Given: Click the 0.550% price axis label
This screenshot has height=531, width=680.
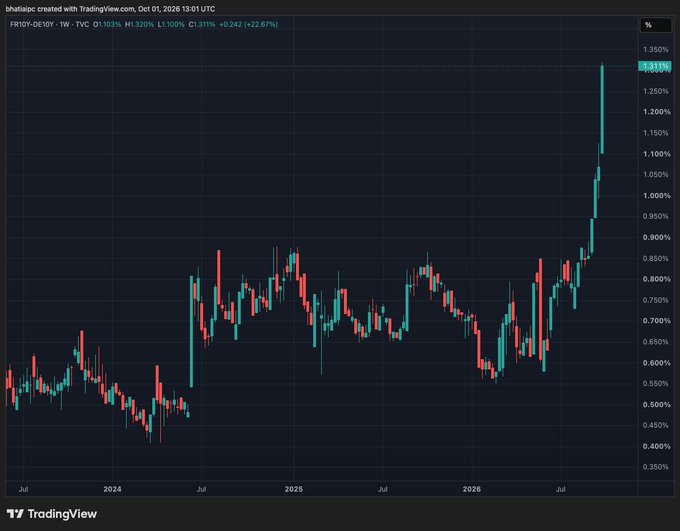Looking at the screenshot, I should pos(656,384).
